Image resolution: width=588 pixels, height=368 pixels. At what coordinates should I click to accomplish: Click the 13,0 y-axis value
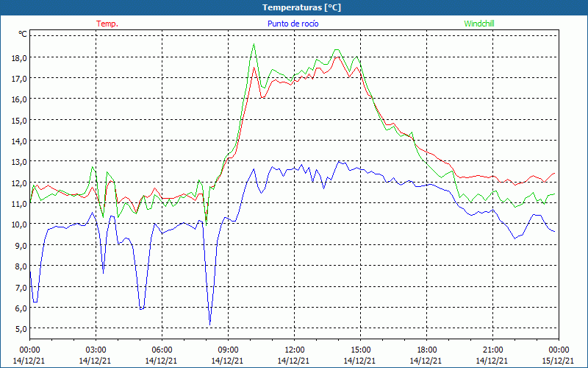click(21, 161)
